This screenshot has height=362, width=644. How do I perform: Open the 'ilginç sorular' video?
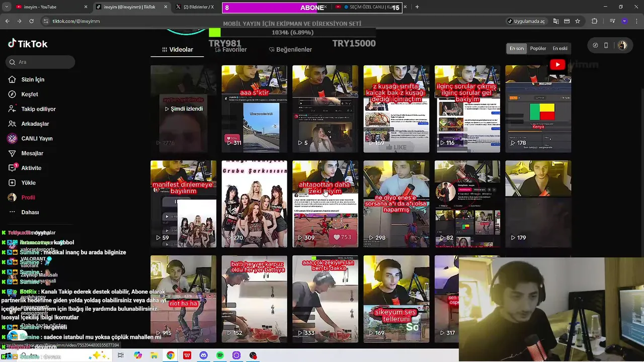coord(467,109)
